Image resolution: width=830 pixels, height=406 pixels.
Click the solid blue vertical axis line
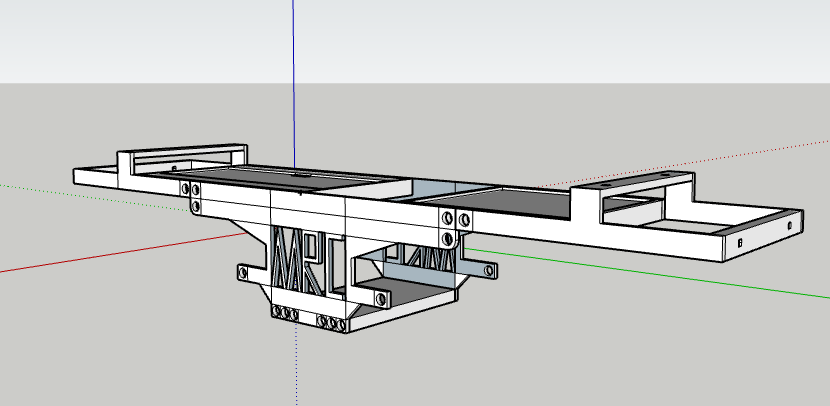pyautogui.click(x=294, y=84)
